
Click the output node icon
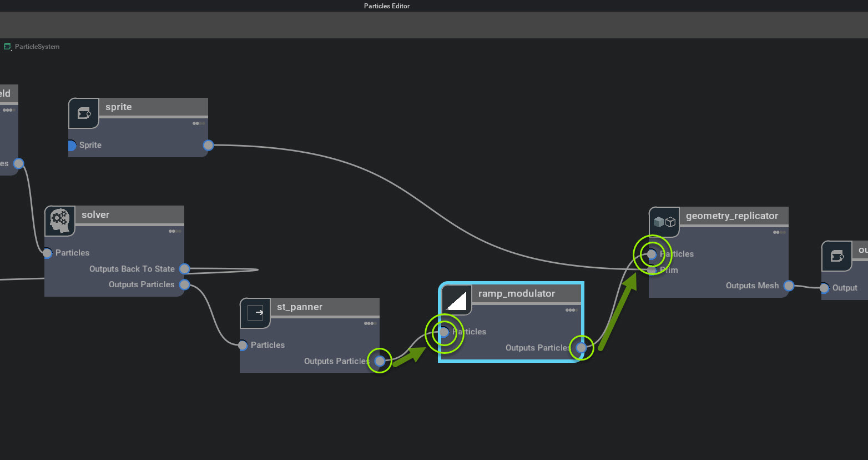(x=836, y=256)
